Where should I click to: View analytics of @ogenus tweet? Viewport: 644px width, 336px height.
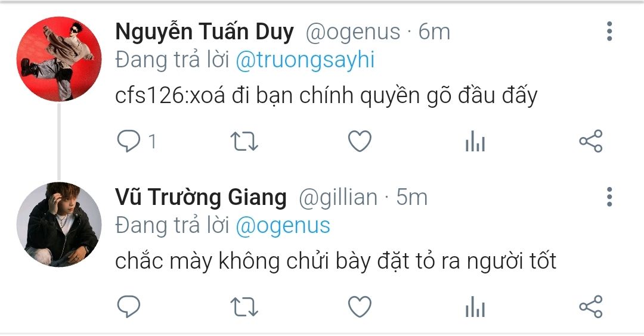tap(475, 141)
